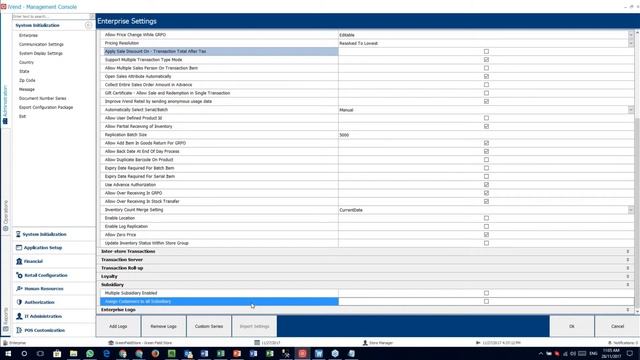Open System Initialization in bottom navigation pane
The width and height of the screenshot is (640, 360).
(x=44, y=234)
